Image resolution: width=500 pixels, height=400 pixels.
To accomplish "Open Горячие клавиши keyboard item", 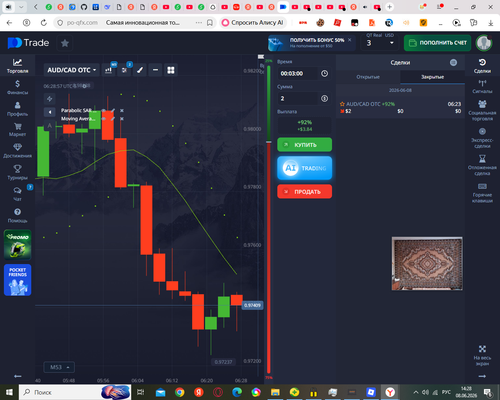I will pos(482,193).
